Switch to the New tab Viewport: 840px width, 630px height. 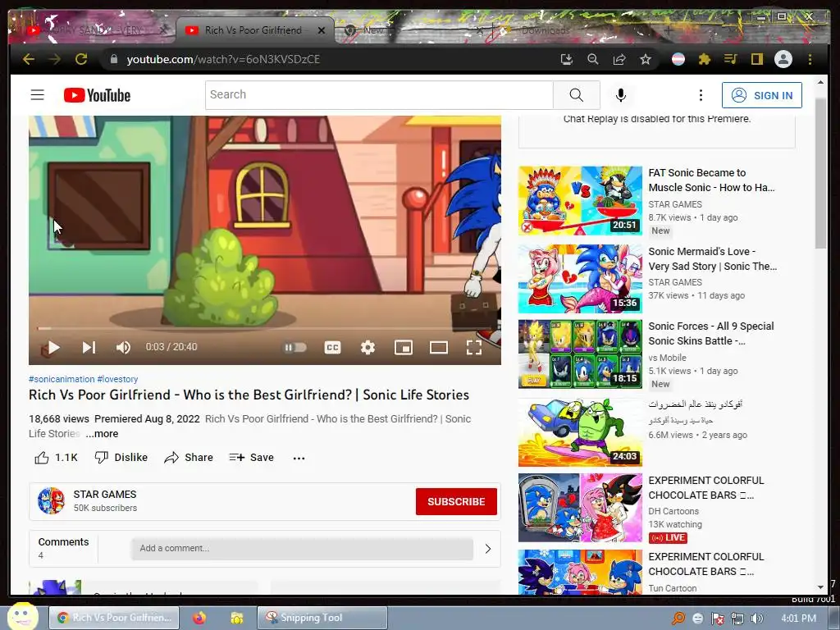375,30
